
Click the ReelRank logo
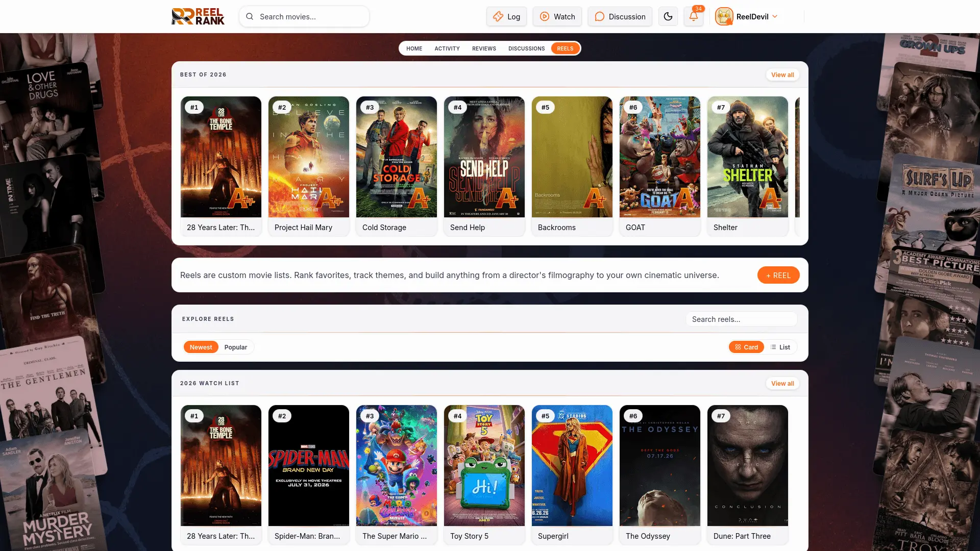point(198,16)
